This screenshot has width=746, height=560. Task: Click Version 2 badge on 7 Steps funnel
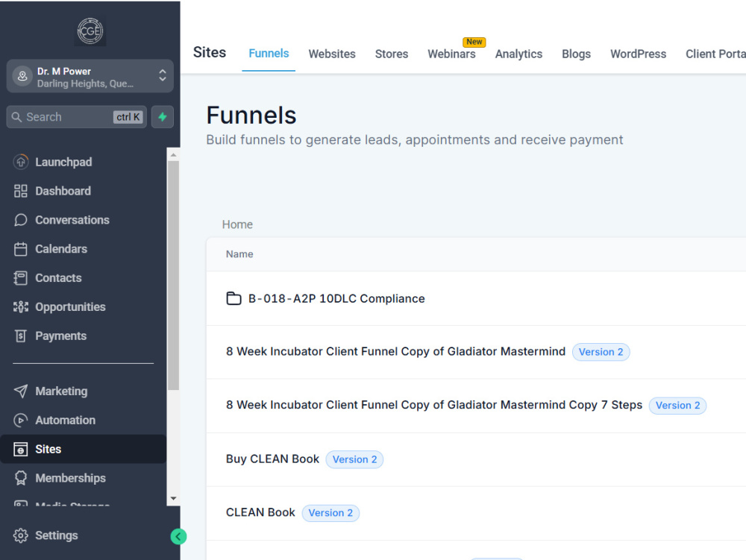(677, 406)
